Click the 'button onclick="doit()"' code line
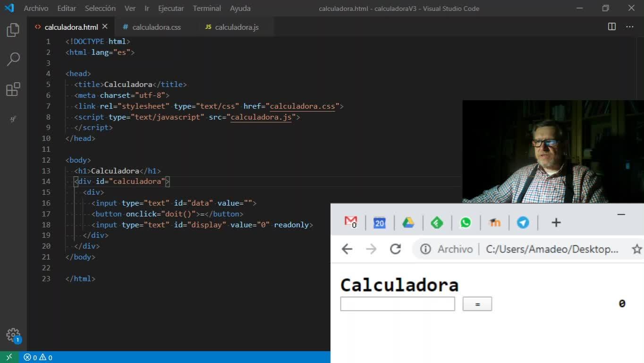Image resolution: width=644 pixels, height=363 pixels. tap(167, 214)
